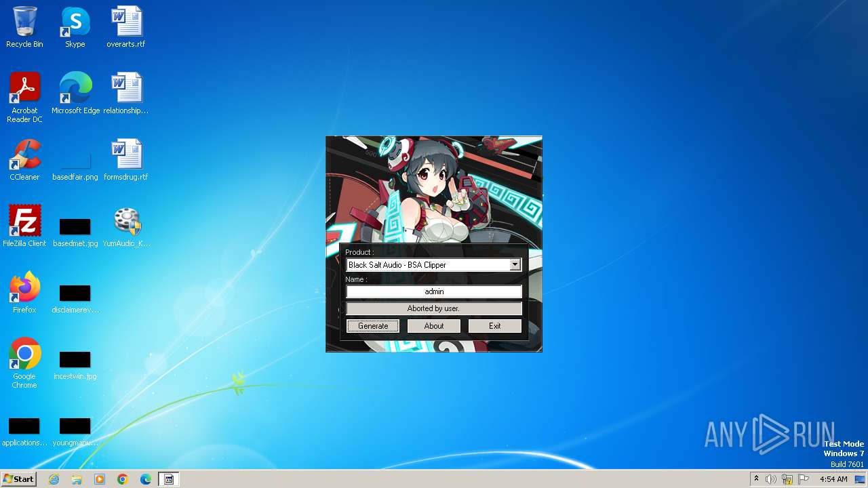The image size is (868, 488).
Task: Click the Show desktop button
Action: [x=860, y=479]
